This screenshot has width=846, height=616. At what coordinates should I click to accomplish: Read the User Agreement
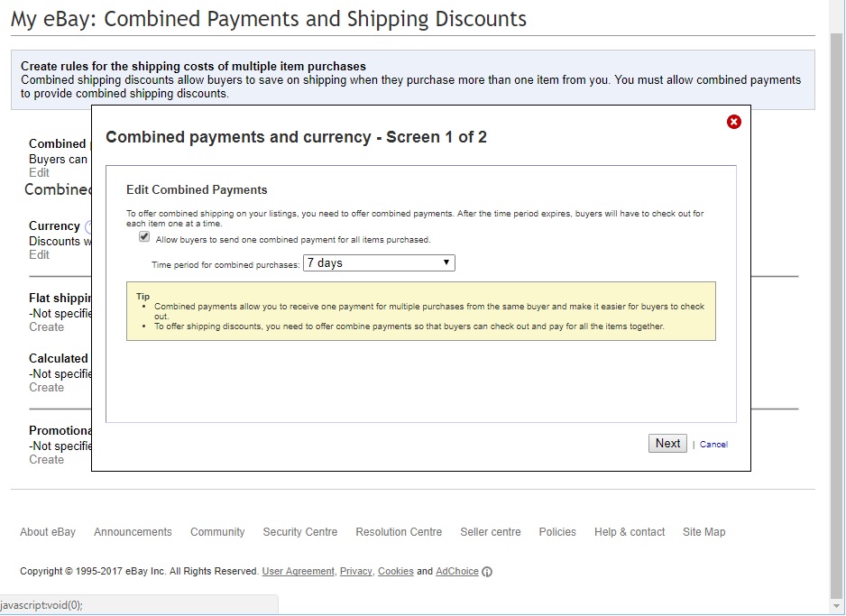[299, 571]
